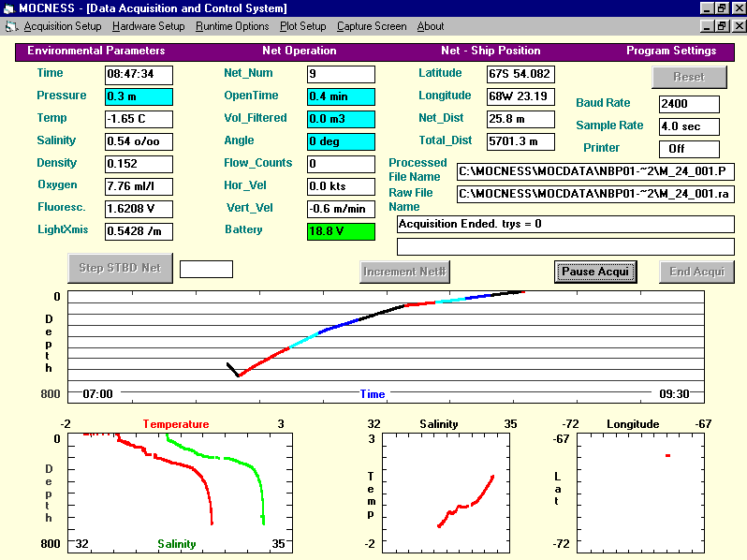Click the Salinity value field 0.54 o/oo

139,141
